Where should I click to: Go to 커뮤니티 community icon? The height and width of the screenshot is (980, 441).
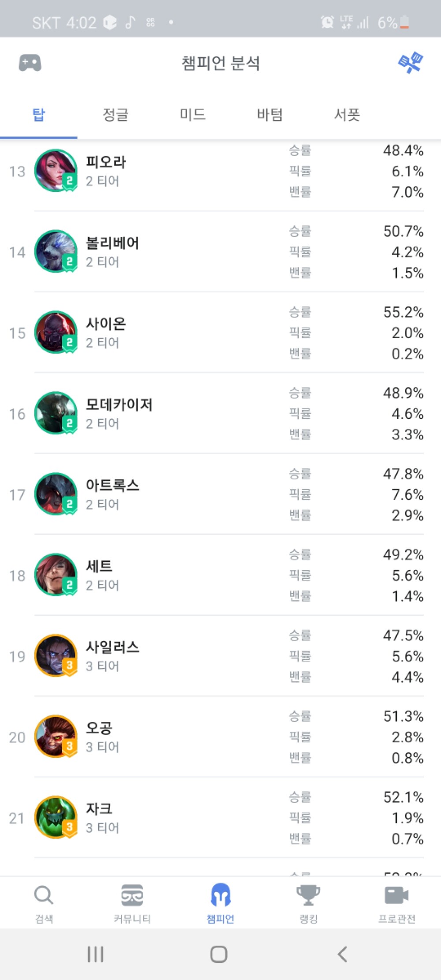point(132,896)
